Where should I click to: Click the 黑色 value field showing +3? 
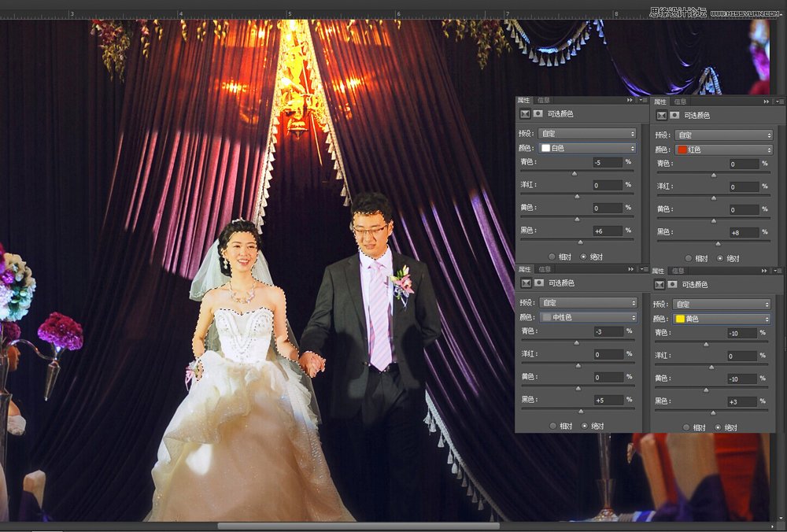(x=742, y=402)
